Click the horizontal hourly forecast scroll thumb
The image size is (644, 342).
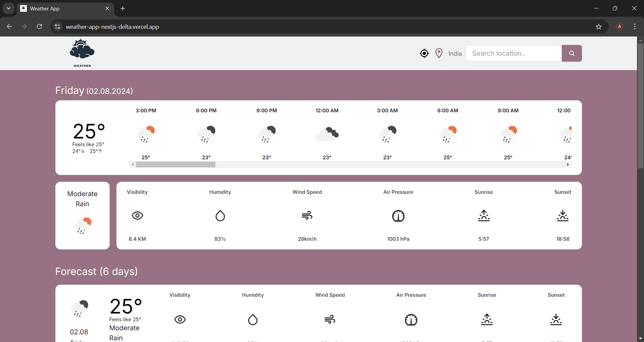(175, 165)
